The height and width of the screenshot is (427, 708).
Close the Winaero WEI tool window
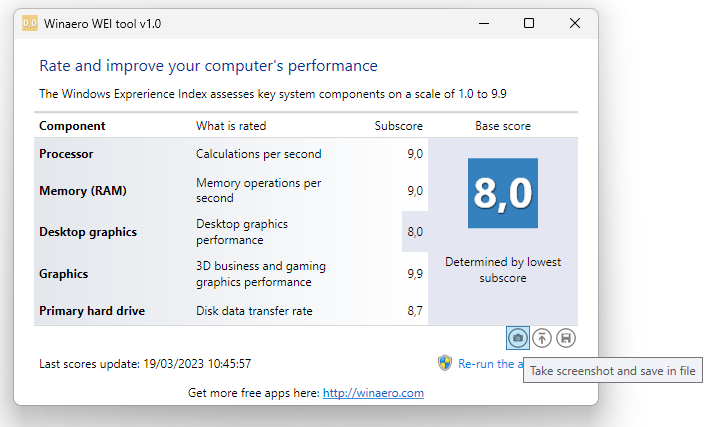tap(574, 23)
